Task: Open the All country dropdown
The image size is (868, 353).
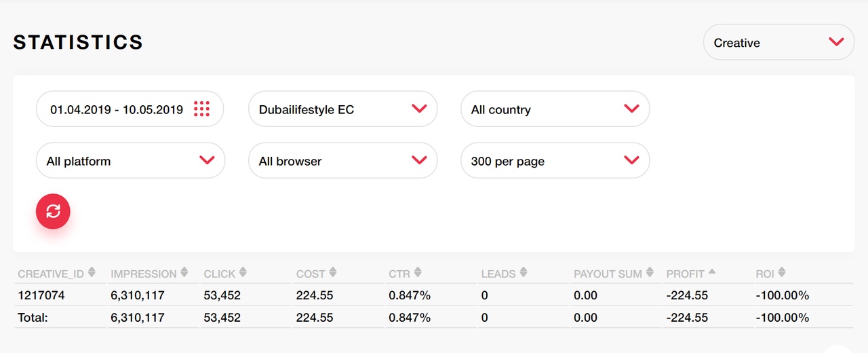Action: click(x=555, y=109)
